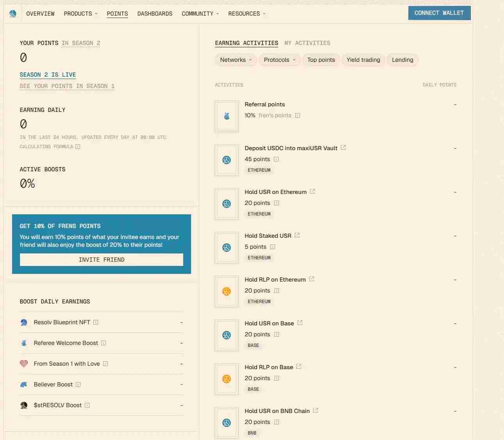Click info icon next to 5 points
The width and height of the screenshot is (504, 440).
273,247
